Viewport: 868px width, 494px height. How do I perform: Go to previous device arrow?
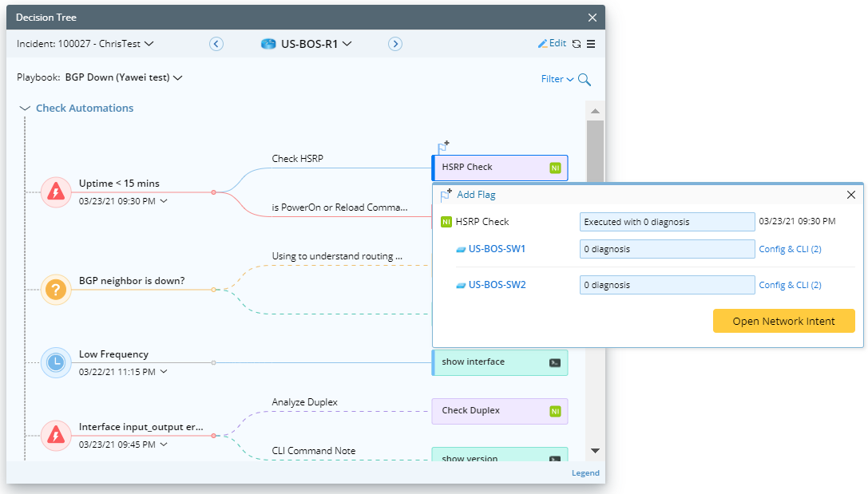point(216,44)
